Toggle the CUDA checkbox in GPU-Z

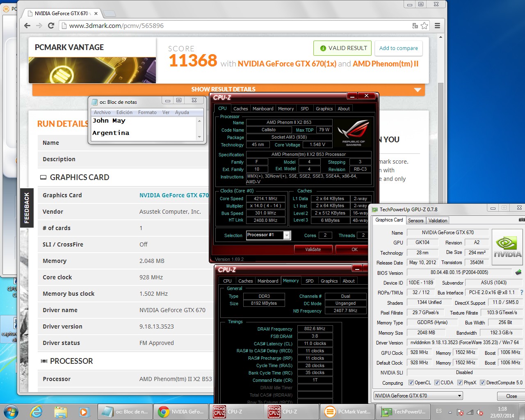[x=437, y=383]
